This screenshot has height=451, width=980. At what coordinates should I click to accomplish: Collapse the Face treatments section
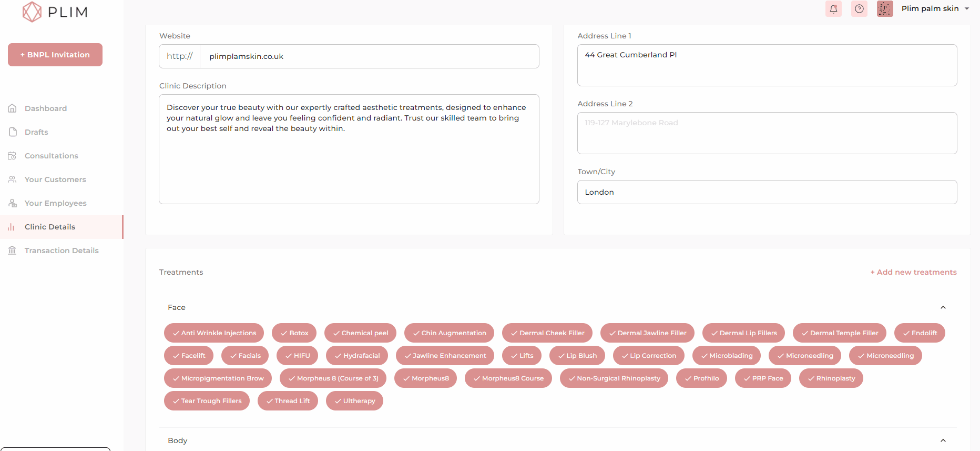[943, 307]
